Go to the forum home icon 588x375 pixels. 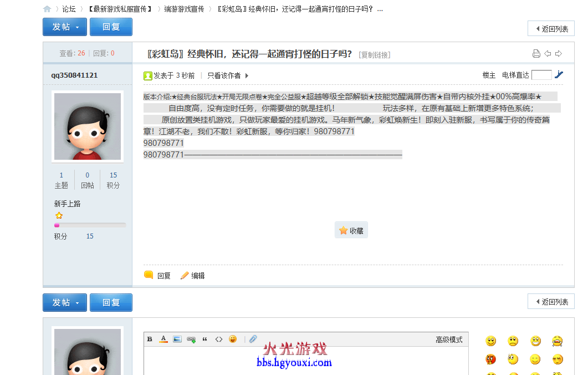pyautogui.click(x=47, y=9)
